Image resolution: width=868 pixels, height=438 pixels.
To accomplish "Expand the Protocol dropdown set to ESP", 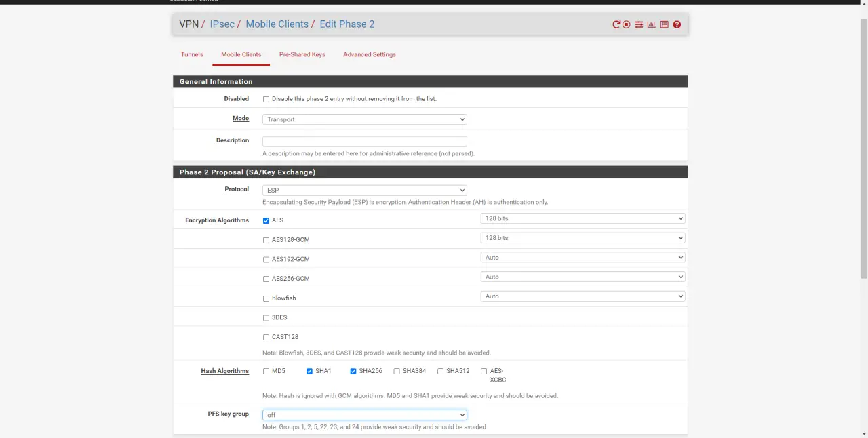I will tap(364, 191).
